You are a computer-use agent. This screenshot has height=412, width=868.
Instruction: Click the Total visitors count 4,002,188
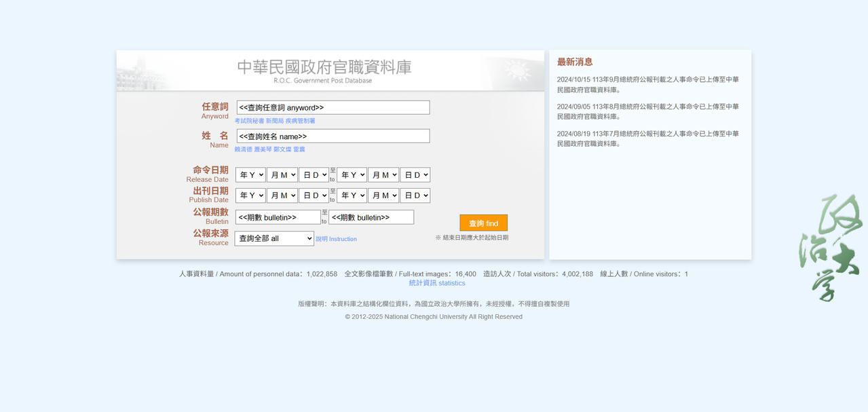click(x=578, y=274)
